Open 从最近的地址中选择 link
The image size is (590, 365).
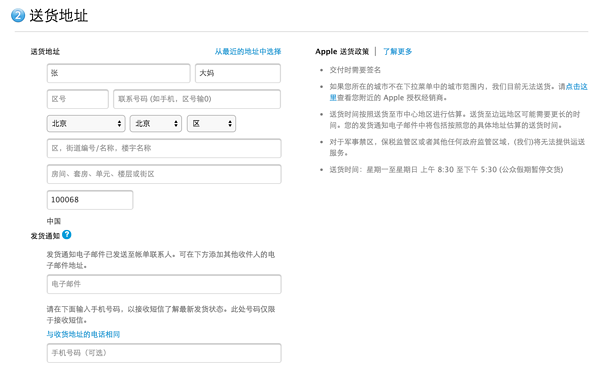coord(248,52)
